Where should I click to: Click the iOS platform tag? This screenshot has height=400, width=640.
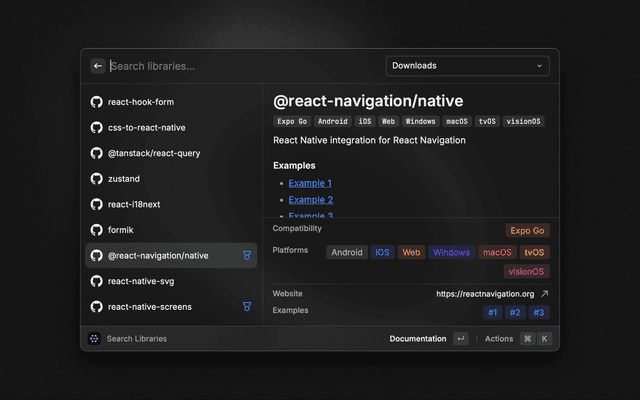(383, 253)
